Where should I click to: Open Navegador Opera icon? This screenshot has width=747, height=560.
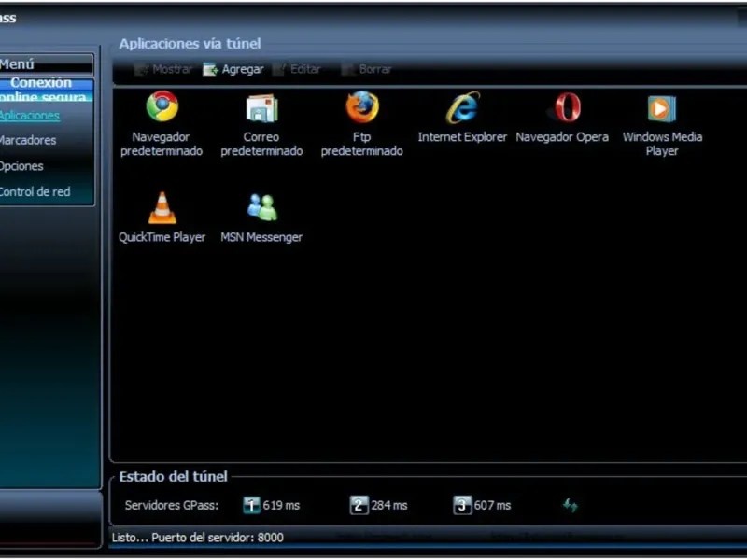(x=567, y=107)
